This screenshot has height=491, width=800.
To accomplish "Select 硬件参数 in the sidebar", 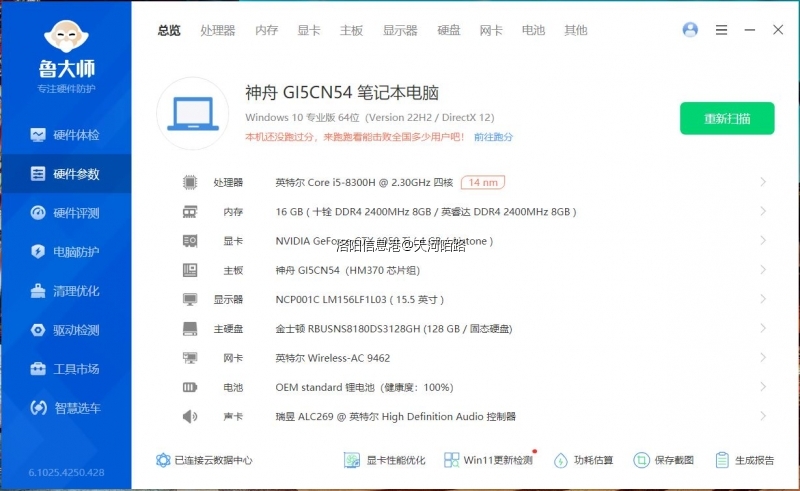I will 65,174.
